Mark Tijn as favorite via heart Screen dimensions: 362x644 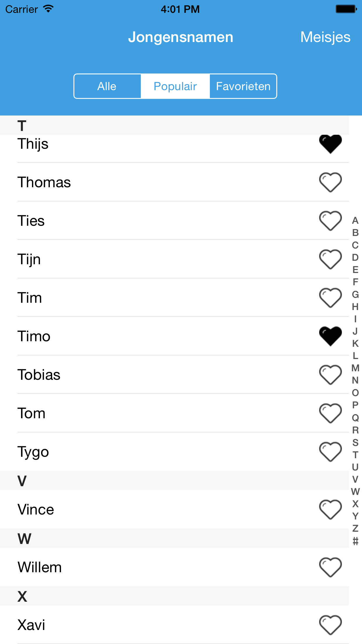point(330,259)
